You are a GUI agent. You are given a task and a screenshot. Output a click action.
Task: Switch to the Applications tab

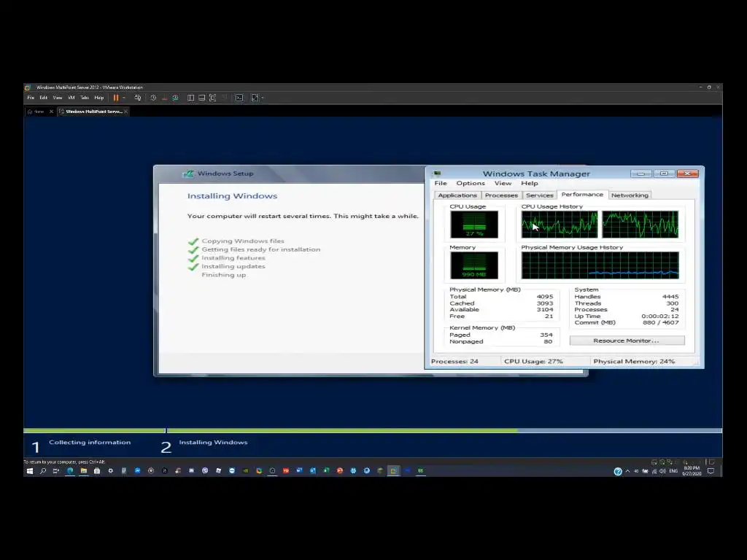(457, 195)
